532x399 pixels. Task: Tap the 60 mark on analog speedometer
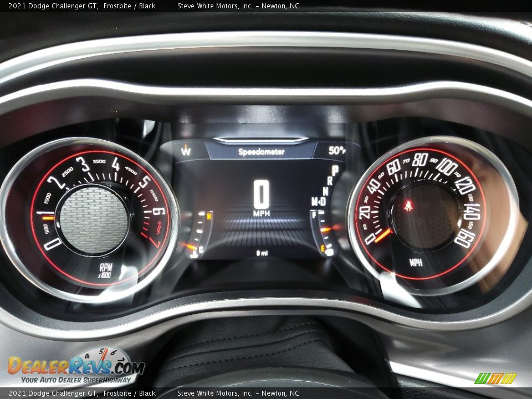[x=393, y=167]
